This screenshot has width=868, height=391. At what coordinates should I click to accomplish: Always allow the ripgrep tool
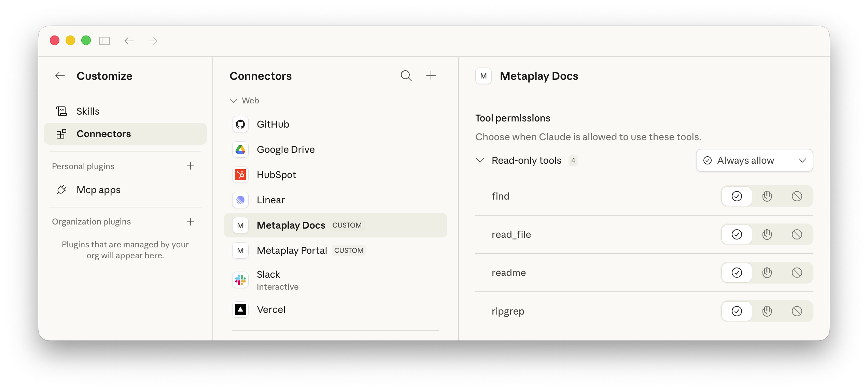(737, 311)
